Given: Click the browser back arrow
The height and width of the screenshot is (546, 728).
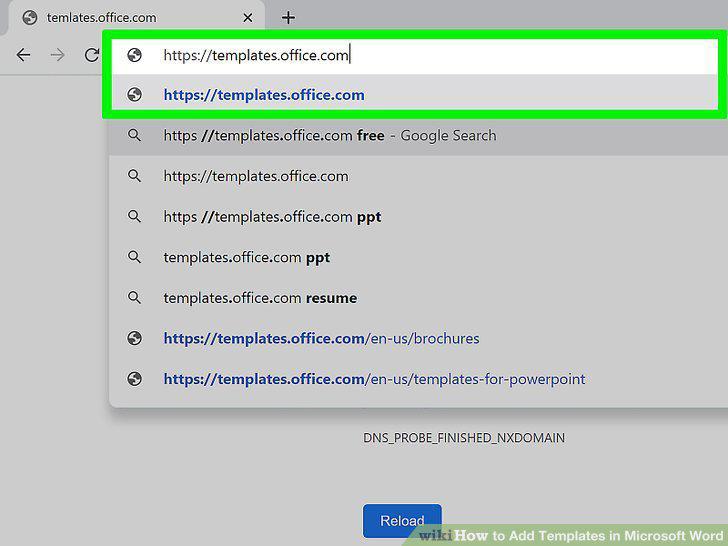Looking at the screenshot, I should tap(23, 55).
